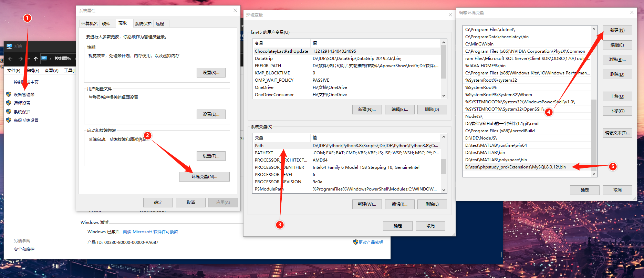Open 高级系统设置 link
The height and width of the screenshot is (278, 644).
click(x=26, y=120)
